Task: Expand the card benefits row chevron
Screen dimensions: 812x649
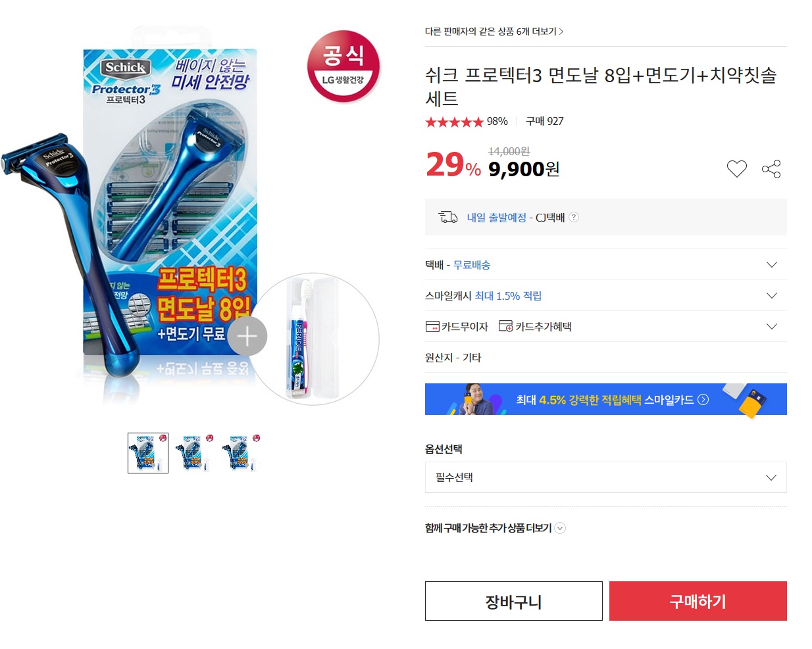Action: (x=772, y=326)
